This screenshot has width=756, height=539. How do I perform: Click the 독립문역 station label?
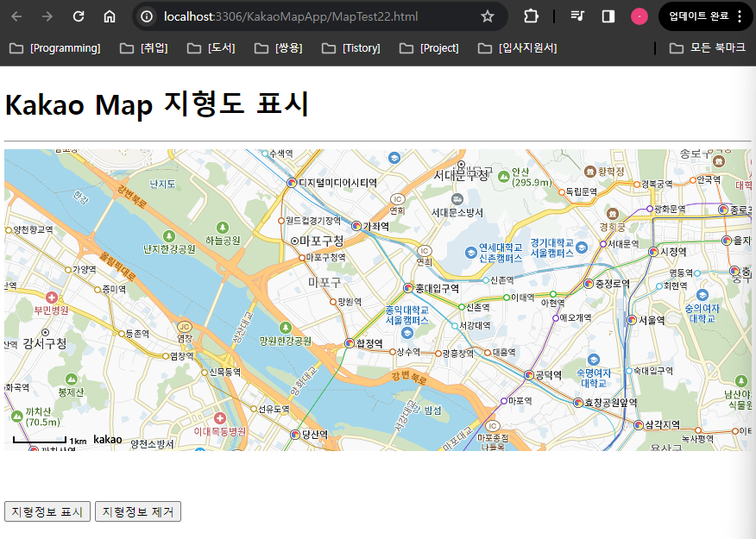pos(582,191)
